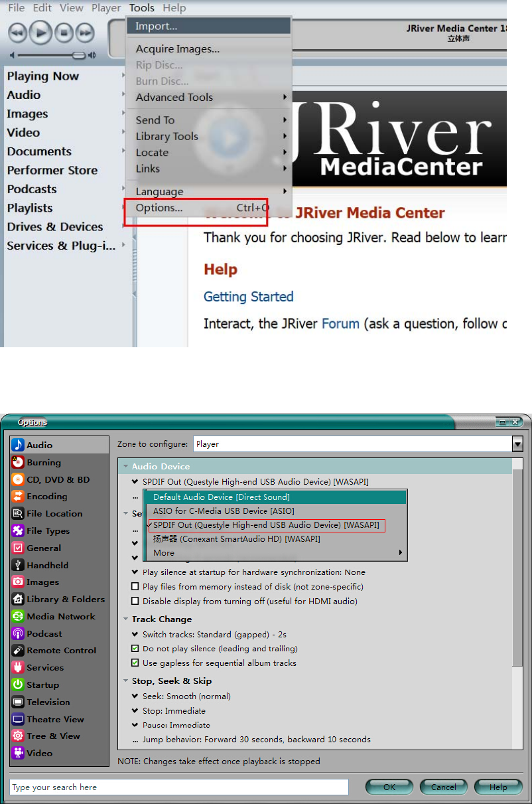Uncheck Do not play silence option
Viewport: 532px width, 804px height.
click(x=135, y=649)
